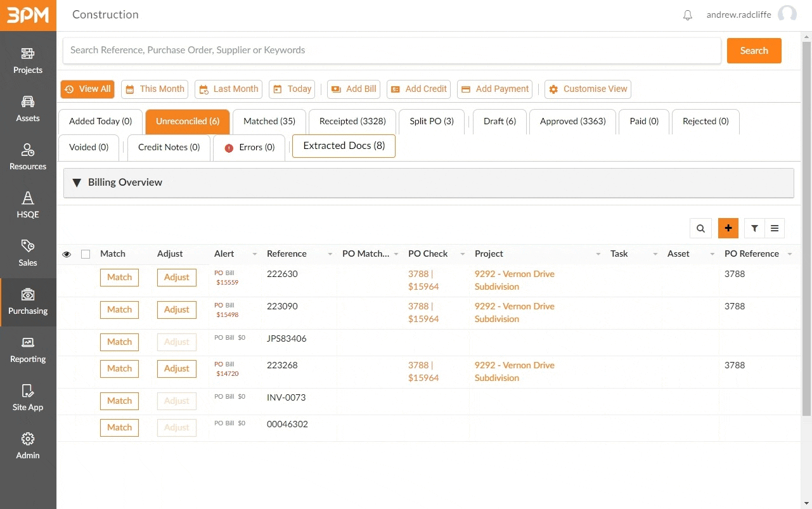Open the Admin gear in sidebar
The width and height of the screenshot is (812, 509).
click(28, 446)
